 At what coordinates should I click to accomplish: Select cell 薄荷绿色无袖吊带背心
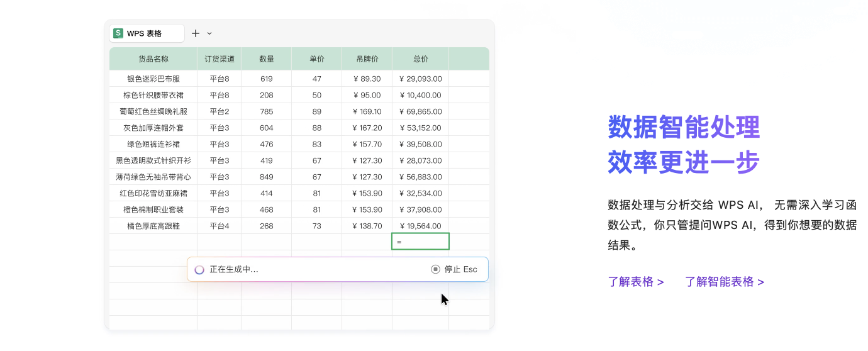[153, 177]
